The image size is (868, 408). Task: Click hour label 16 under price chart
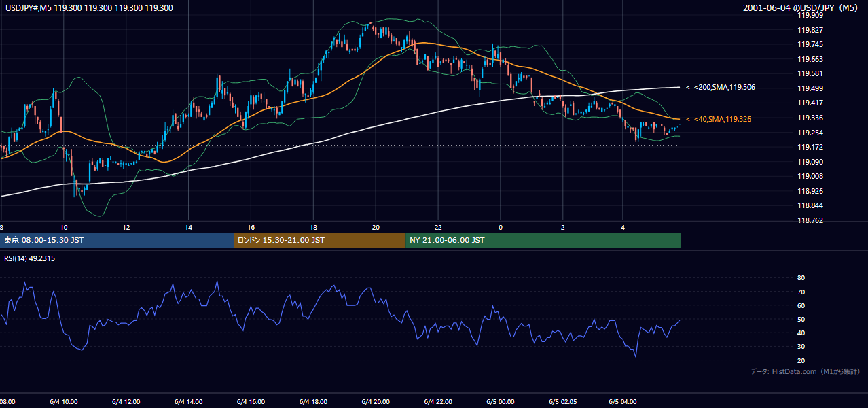tap(251, 227)
